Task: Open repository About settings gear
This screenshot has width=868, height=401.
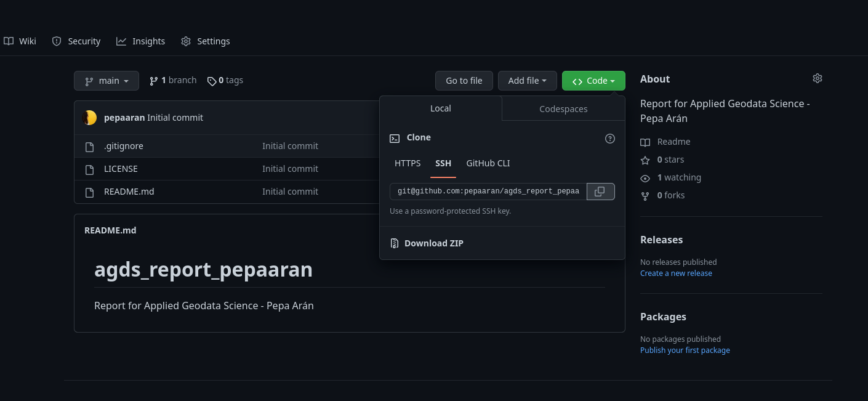Action: [818, 78]
